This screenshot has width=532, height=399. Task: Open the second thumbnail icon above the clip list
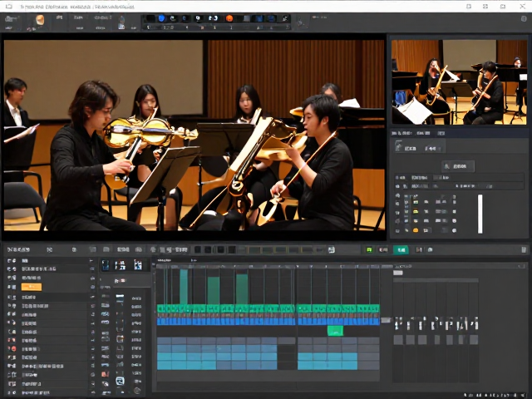pyautogui.click(x=120, y=265)
